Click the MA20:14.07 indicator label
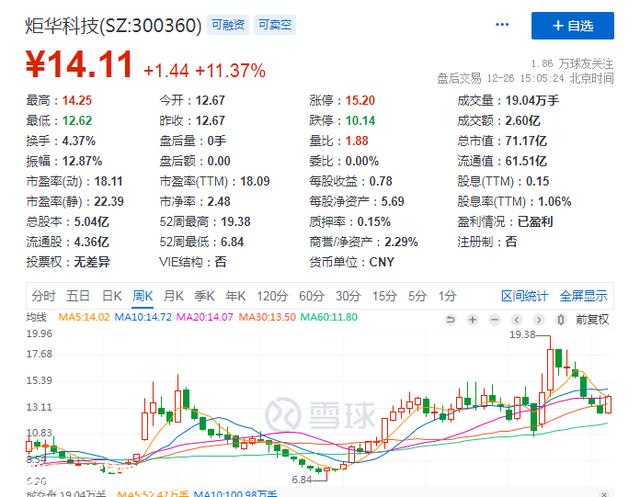The height and width of the screenshot is (497, 640). 204,317
